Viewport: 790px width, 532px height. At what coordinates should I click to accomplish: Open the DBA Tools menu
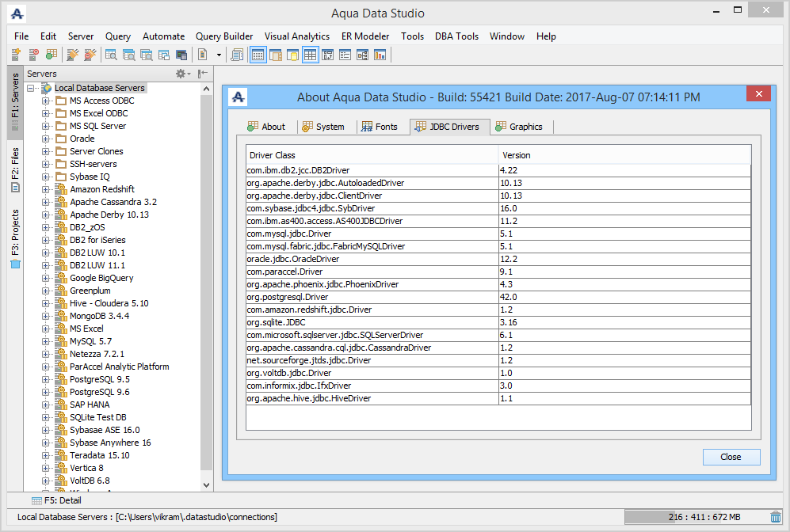[456, 36]
